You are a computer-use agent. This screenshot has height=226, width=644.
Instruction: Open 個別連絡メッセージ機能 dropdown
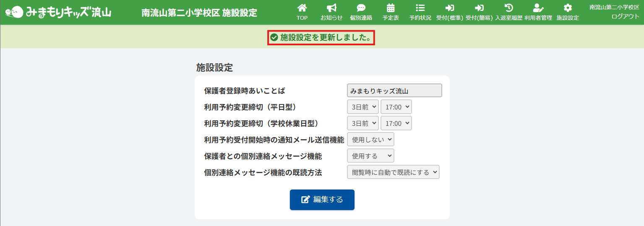point(370,156)
